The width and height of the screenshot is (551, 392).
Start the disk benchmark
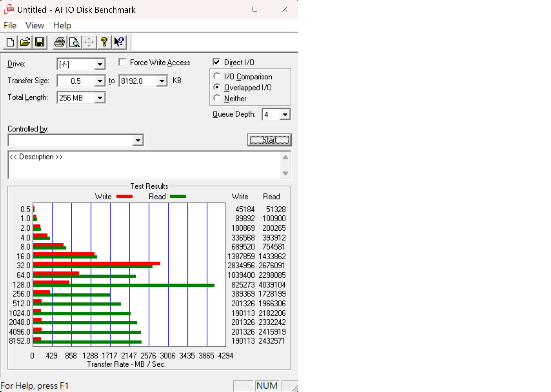[270, 140]
